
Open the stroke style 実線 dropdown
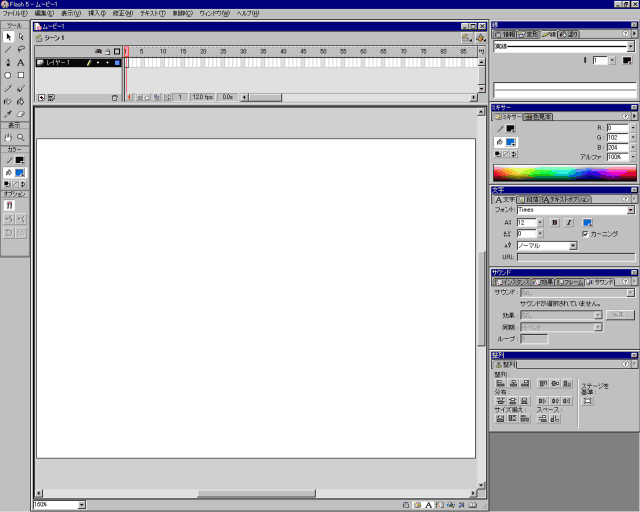(631, 46)
